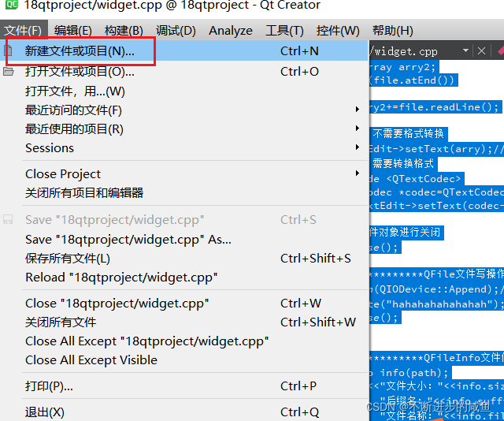Click the code line containing "hahahahahahahah"
Image resolution: width=504 pixels, height=421 pixels.
(x=437, y=304)
